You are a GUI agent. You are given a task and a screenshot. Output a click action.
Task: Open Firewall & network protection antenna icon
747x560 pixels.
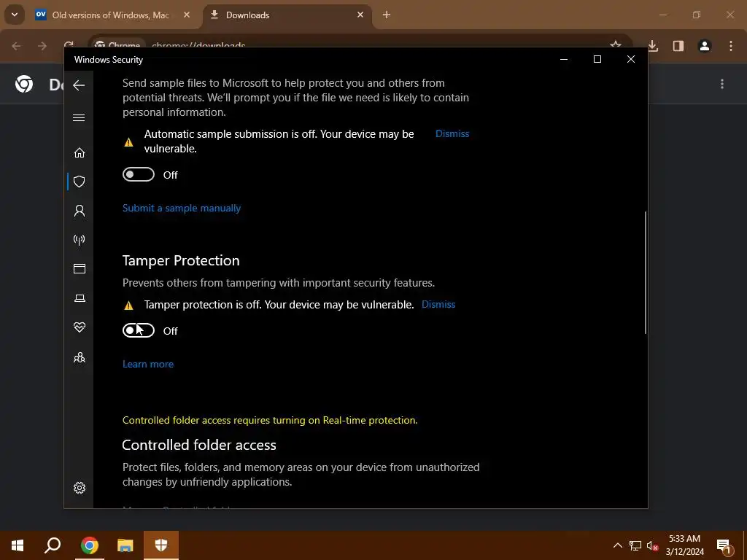tap(79, 239)
